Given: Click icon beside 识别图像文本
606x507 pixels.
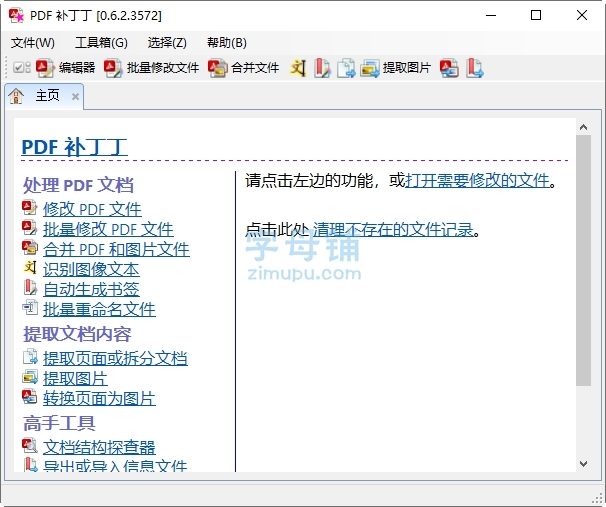Looking at the screenshot, I should coord(30,267).
